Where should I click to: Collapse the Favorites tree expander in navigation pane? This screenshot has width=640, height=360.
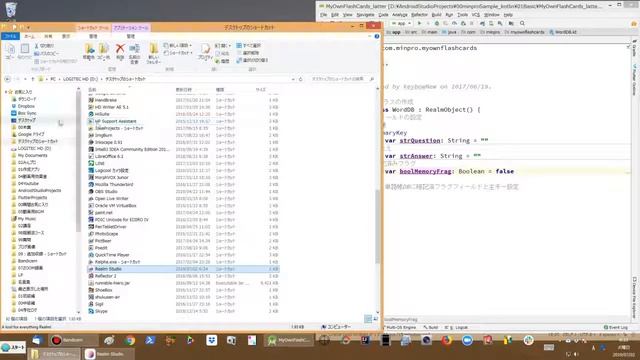click(x=6, y=92)
